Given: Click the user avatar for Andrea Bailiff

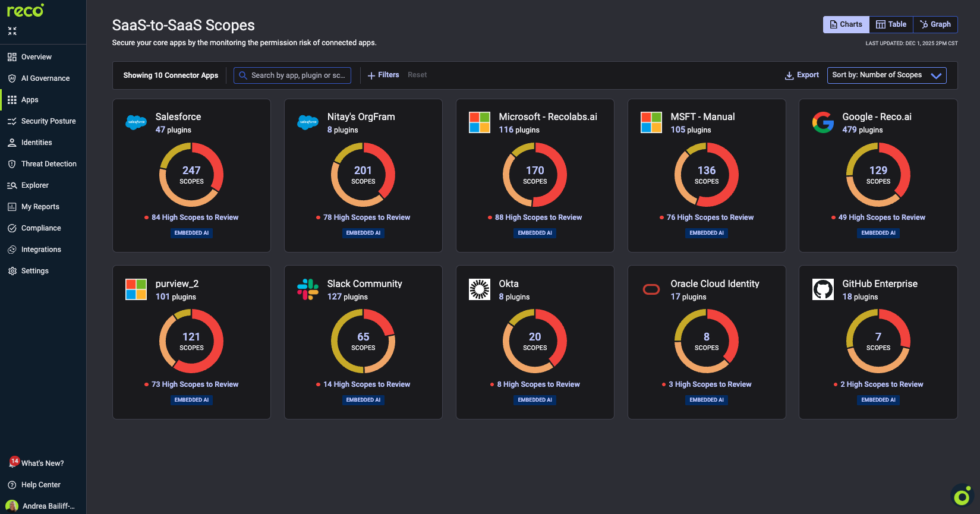Looking at the screenshot, I should [12, 506].
